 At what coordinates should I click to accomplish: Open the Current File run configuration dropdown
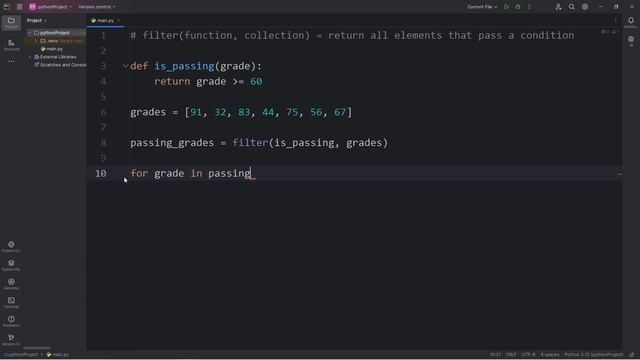[482, 7]
